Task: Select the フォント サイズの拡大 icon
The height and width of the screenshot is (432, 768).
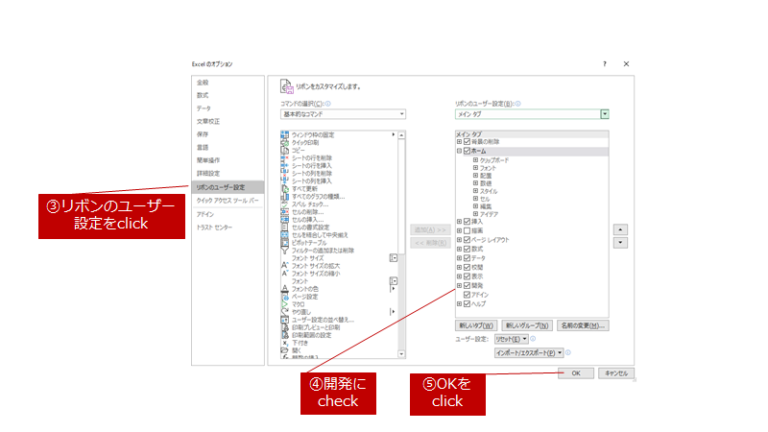Action: tap(285, 265)
